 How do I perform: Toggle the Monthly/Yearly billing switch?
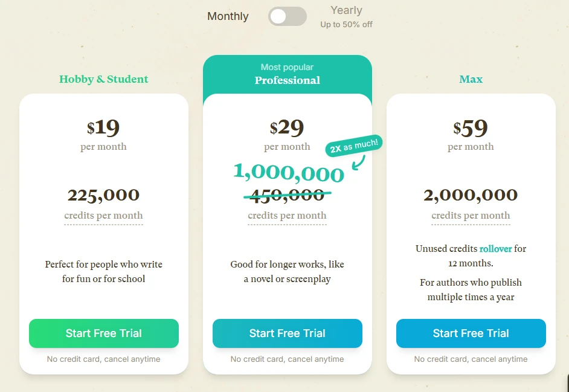287,16
